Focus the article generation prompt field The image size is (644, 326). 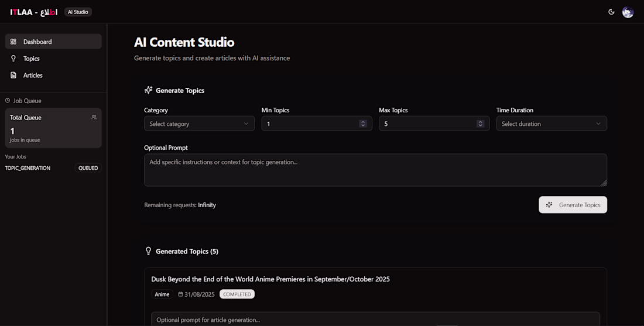pyautogui.click(x=375, y=320)
